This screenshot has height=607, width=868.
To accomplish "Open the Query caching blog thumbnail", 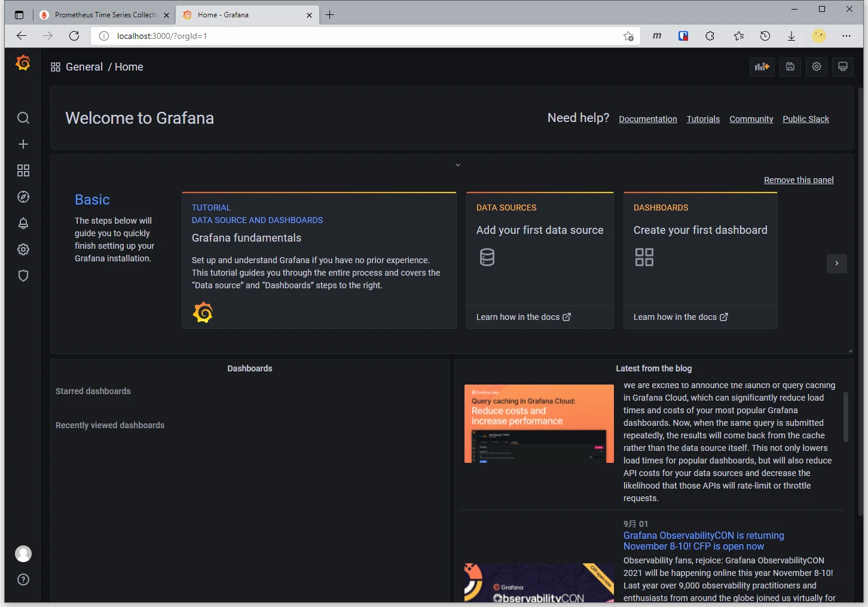I will point(539,423).
